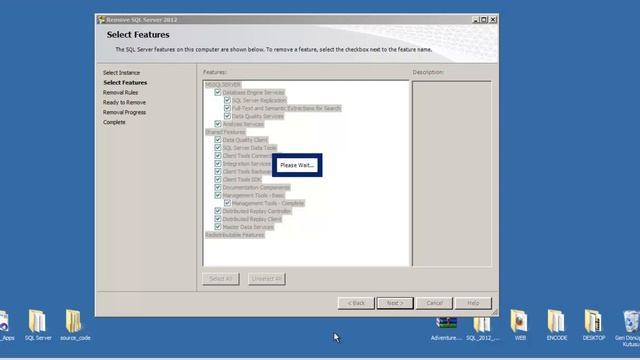The height and width of the screenshot is (360, 640).
Task: Uncheck Database Engine Services feature
Action: (218, 92)
